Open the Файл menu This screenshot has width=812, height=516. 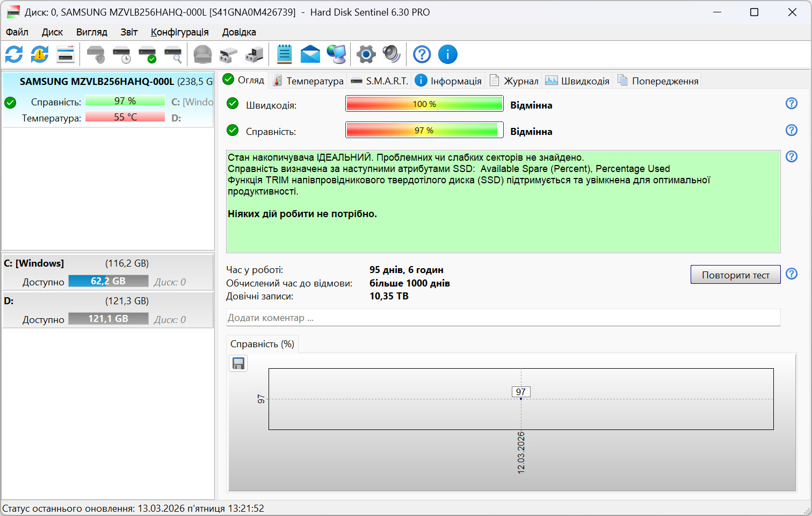point(17,32)
